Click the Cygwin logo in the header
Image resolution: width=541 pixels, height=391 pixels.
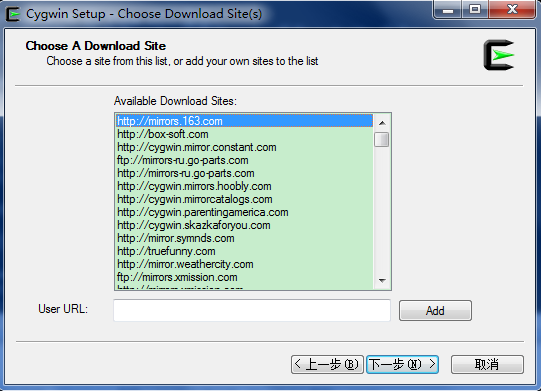click(x=499, y=55)
